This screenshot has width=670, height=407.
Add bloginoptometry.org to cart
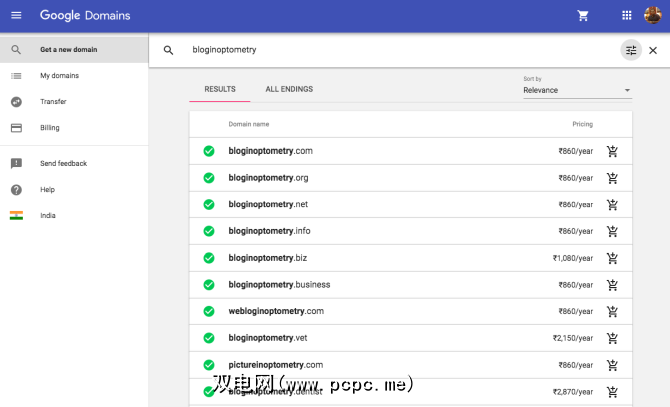(612, 178)
